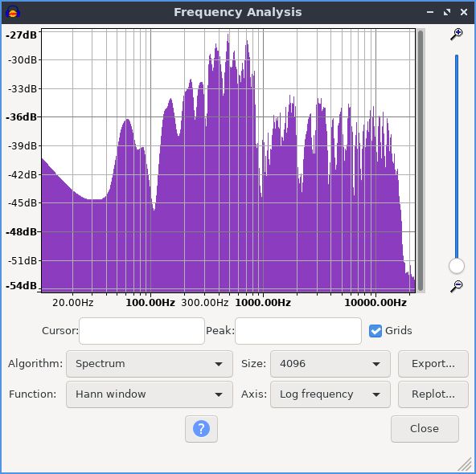
Task: Click the -42dB axis label
Action: (x=23, y=174)
